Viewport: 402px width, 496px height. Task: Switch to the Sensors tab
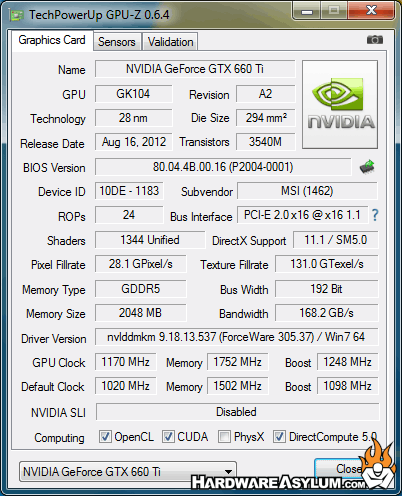click(x=117, y=42)
